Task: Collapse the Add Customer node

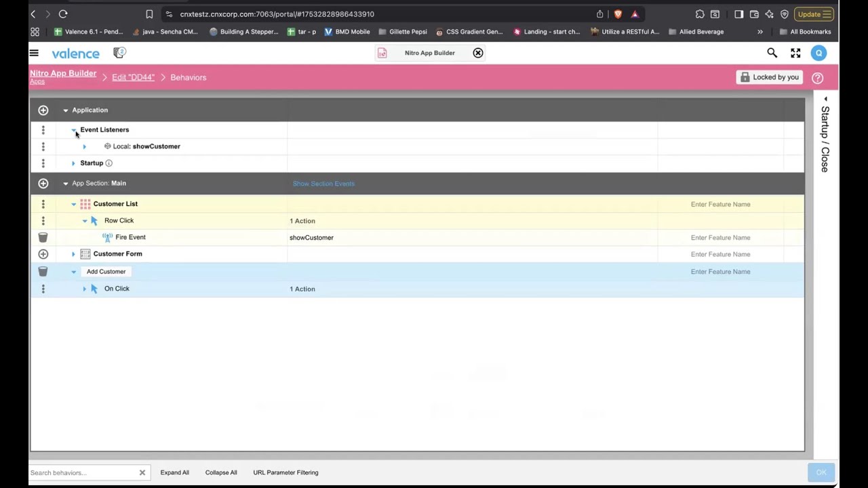Action: point(74,272)
